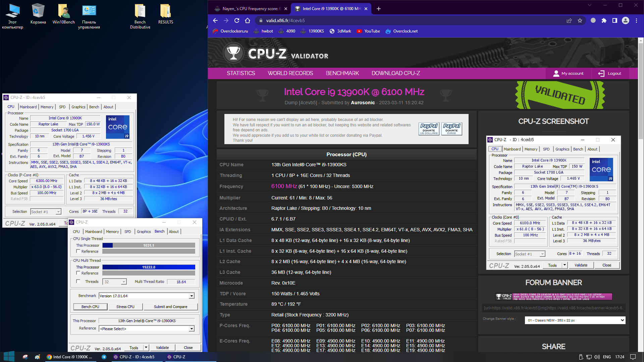
Task: Enable Reference checkbox under CPU Multi Thread
Action: coord(78,273)
